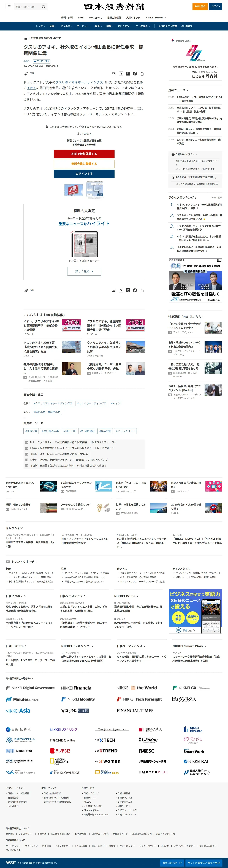Screen dimensions: 228x868
Task: Share to Facebook from the top share bar
Action: pyautogui.click(x=135, y=73)
